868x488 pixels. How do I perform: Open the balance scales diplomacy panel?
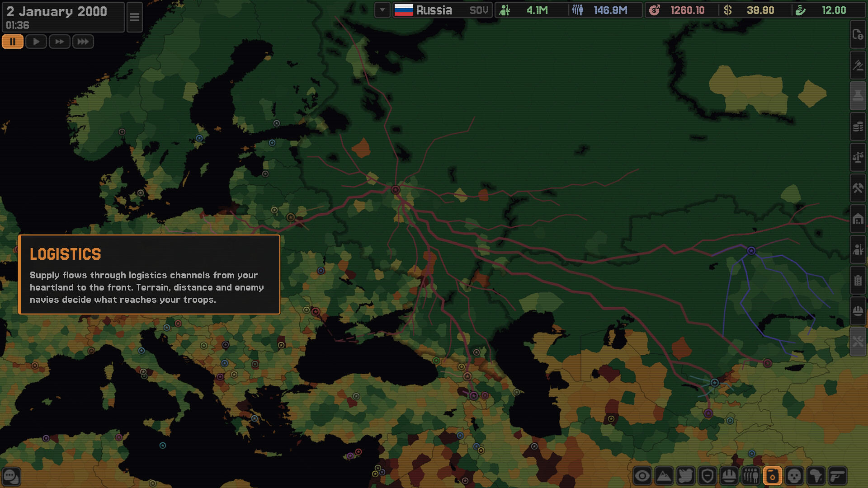coord(858,157)
